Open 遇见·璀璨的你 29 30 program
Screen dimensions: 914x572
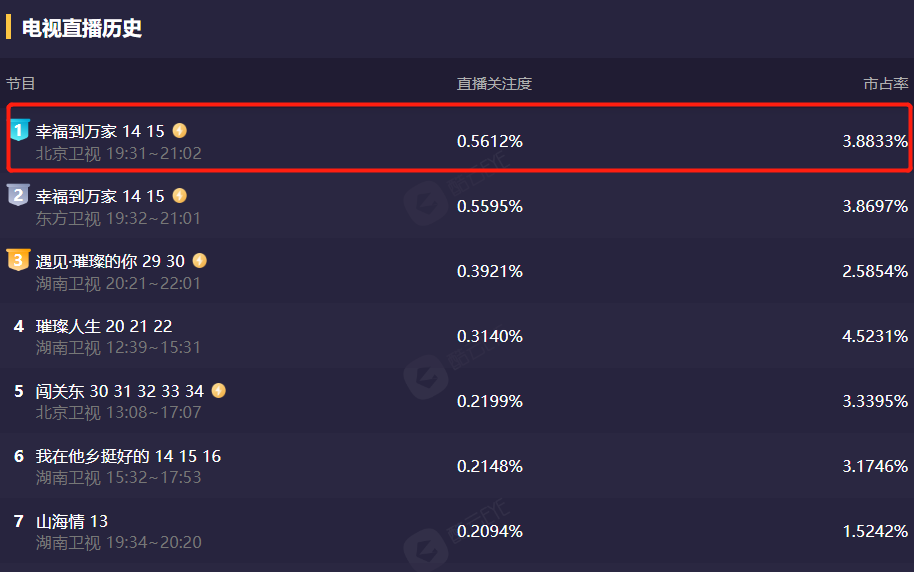coord(110,261)
